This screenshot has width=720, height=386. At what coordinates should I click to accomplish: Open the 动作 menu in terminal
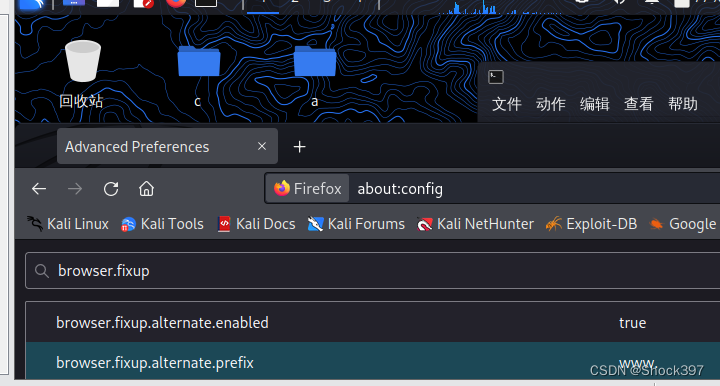[x=551, y=104]
